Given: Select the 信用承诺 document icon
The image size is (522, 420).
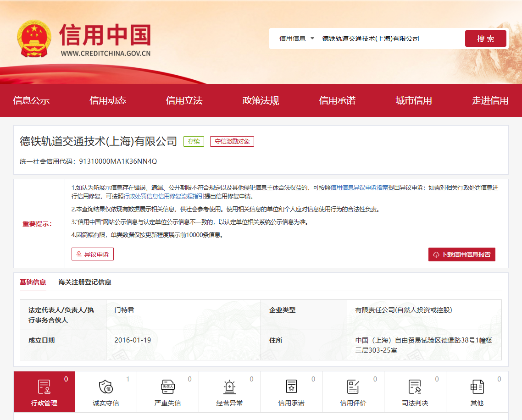Looking at the screenshot, I should 291,387.
